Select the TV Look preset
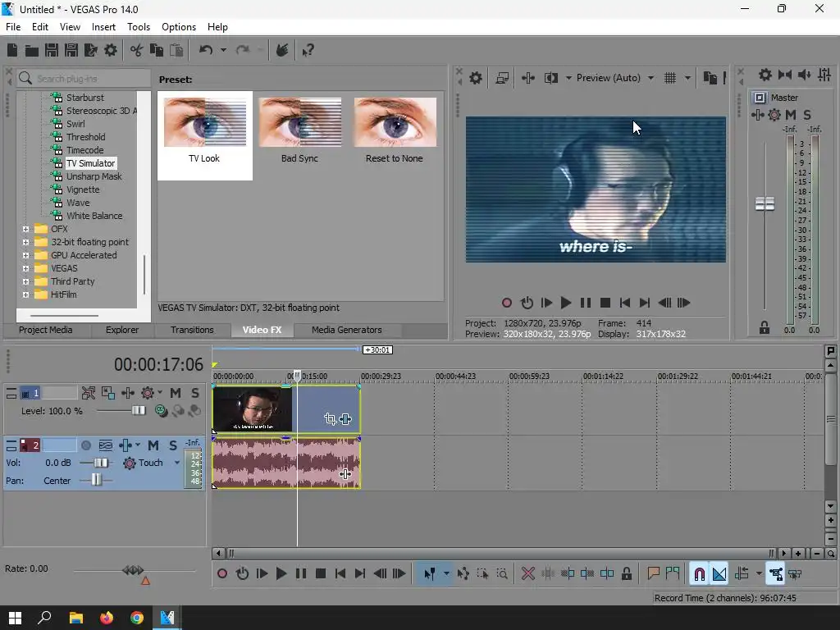840x630 pixels. click(204, 135)
